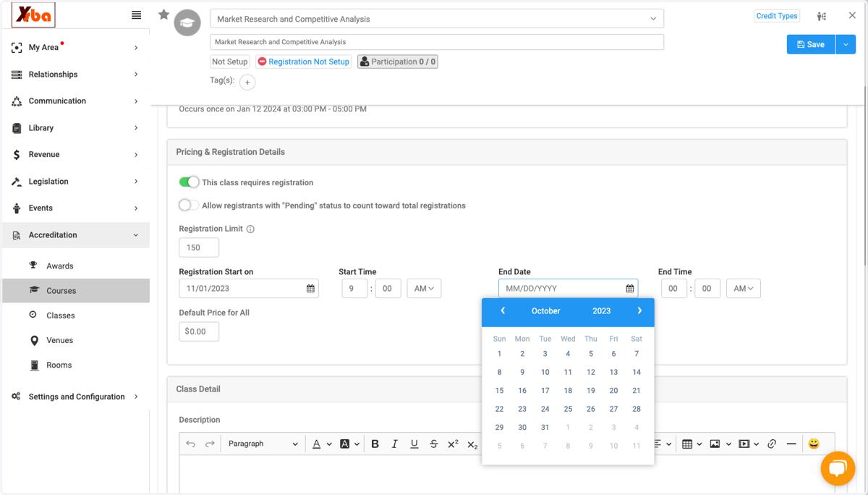Enable counting Pending registrants toggle
868x495 pixels.
click(x=189, y=205)
